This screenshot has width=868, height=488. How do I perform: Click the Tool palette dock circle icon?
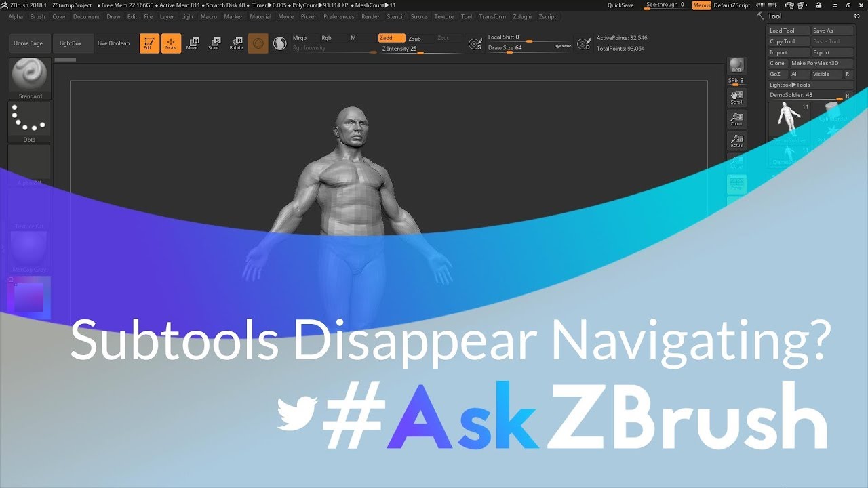[856, 16]
